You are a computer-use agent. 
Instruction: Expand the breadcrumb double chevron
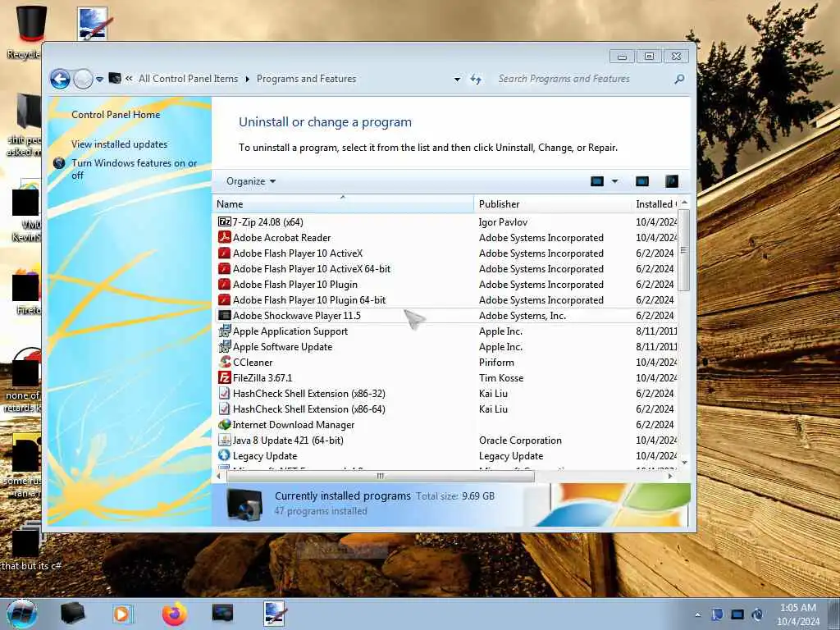click(129, 79)
